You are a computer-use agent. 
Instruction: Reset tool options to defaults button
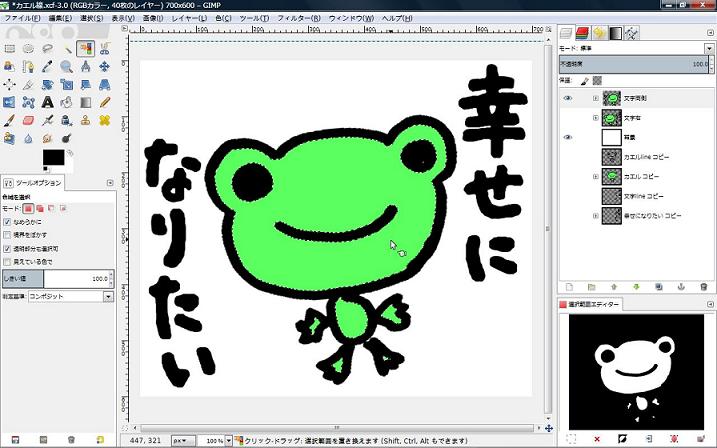tap(100, 440)
